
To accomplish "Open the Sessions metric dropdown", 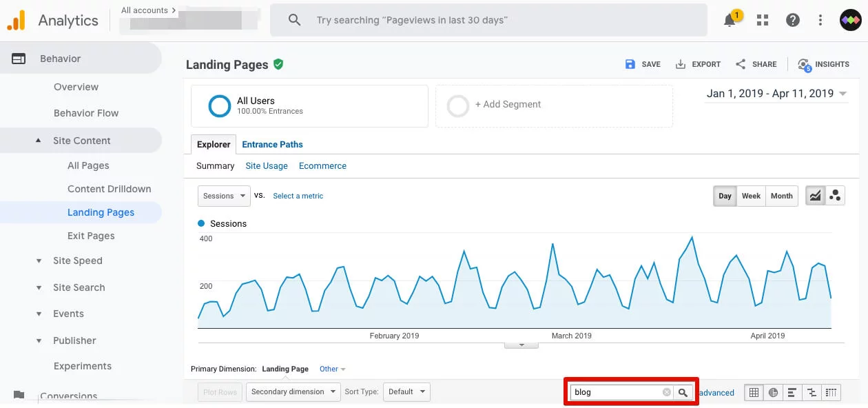I will click(223, 196).
